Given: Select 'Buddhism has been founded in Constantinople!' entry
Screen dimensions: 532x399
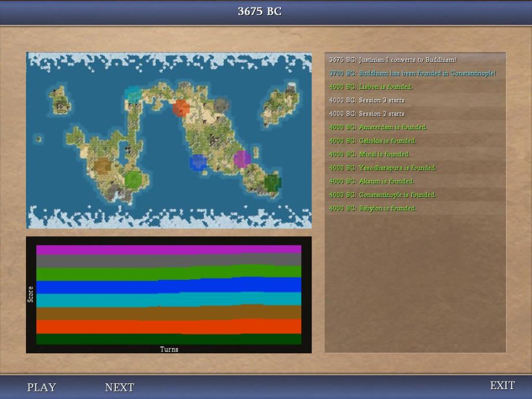Looking at the screenshot, I should coord(412,73).
